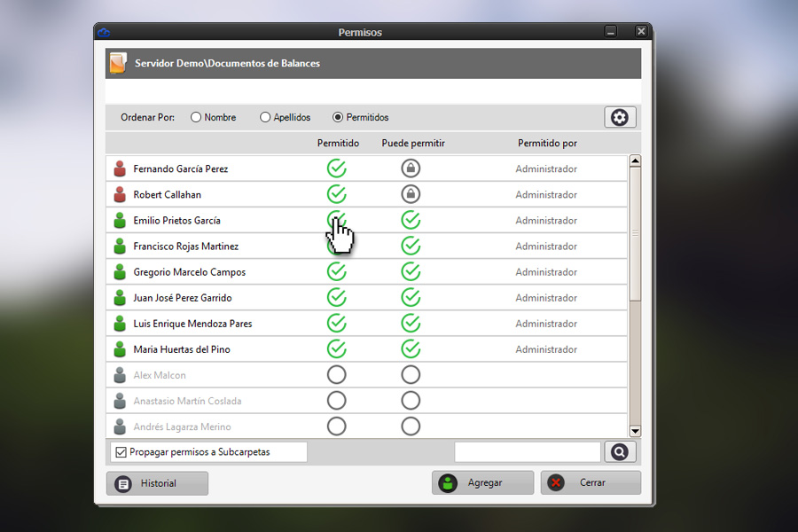Open settings gear button

[620, 118]
